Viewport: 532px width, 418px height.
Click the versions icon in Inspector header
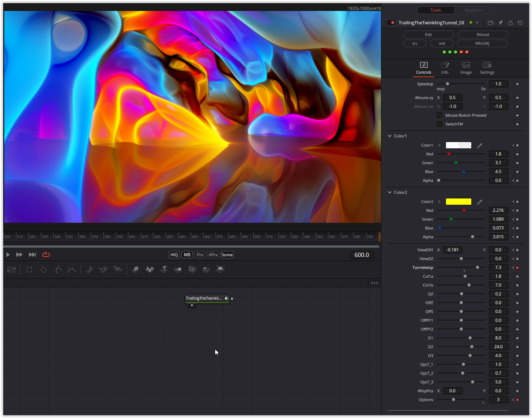tap(490, 23)
